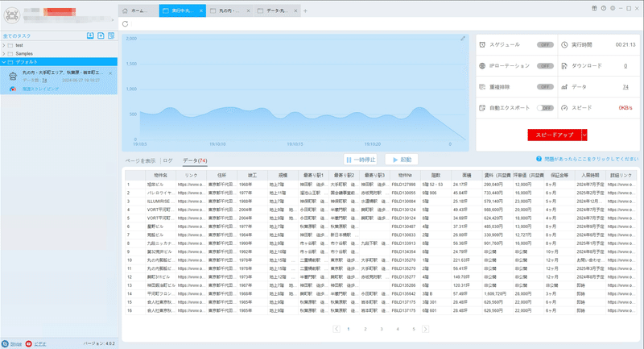Click the schedule clock icon
Screen dimensions: 644x349
tap(482, 44)
